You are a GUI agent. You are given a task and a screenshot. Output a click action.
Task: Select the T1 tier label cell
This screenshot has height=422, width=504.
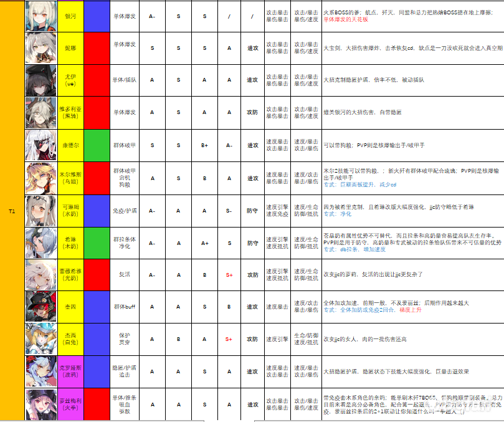pyautogui.click(x=12, y=211)
